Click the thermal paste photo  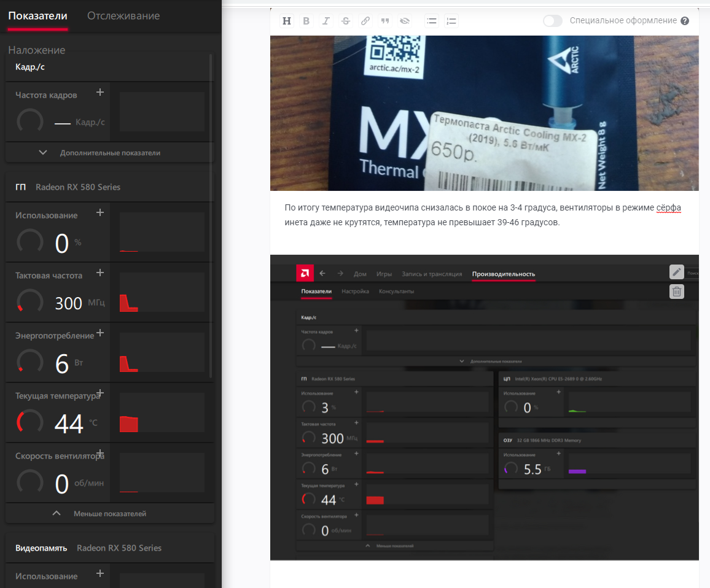click(484, 113)
